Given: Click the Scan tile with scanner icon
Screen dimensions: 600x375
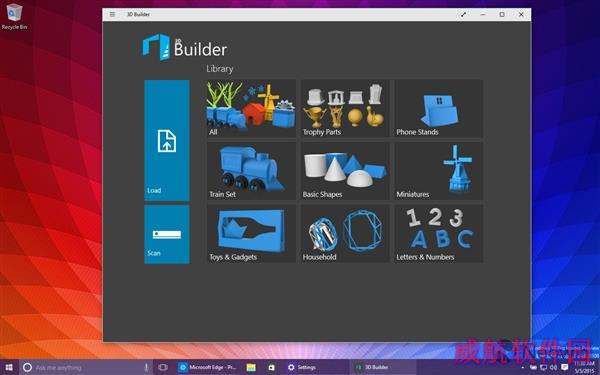Looking at the screenshot, I should coord(167,234).
